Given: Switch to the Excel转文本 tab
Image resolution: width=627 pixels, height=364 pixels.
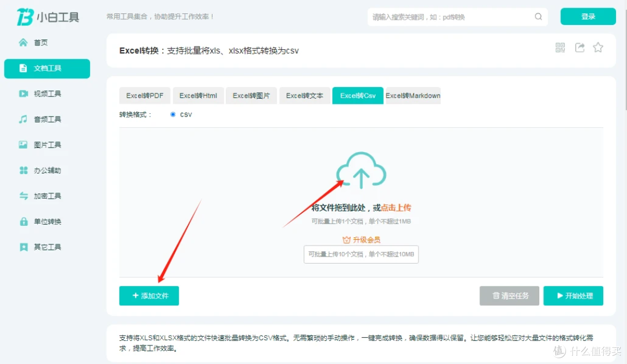Looking at the screenshot, I should tap(305, 96).
